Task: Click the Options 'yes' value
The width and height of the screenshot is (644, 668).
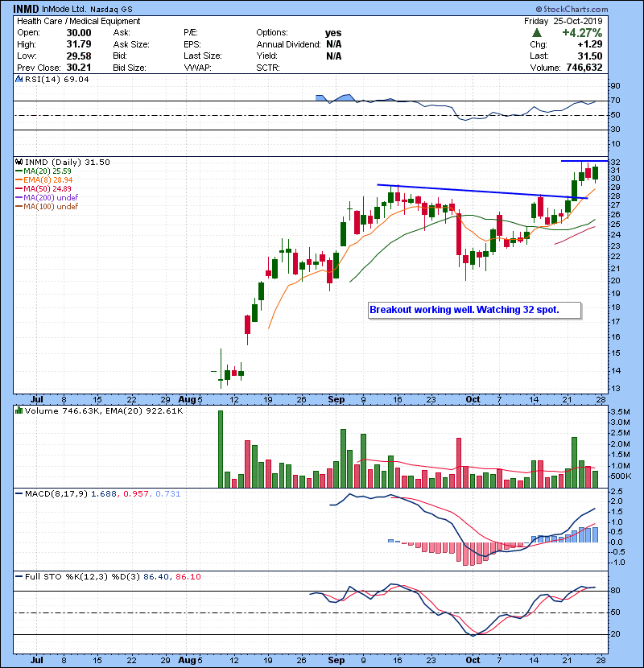Action: 333,33
